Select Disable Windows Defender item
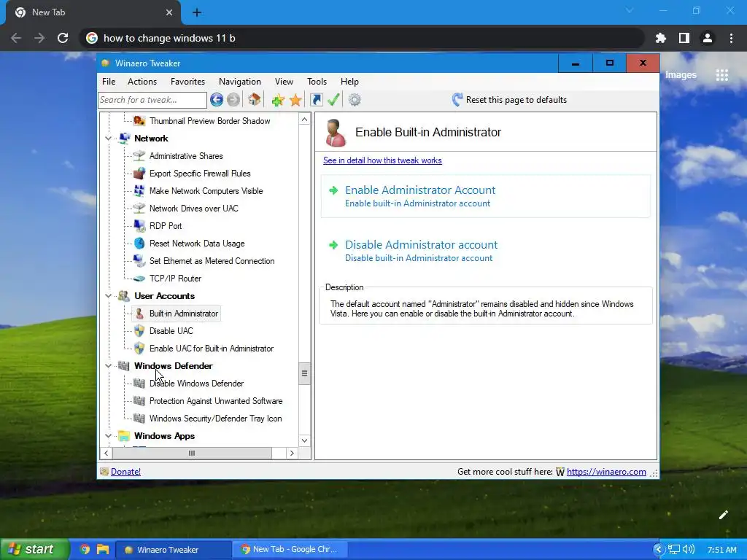The width and height of the screenshot is (747, 560). [x=196, y=384]
